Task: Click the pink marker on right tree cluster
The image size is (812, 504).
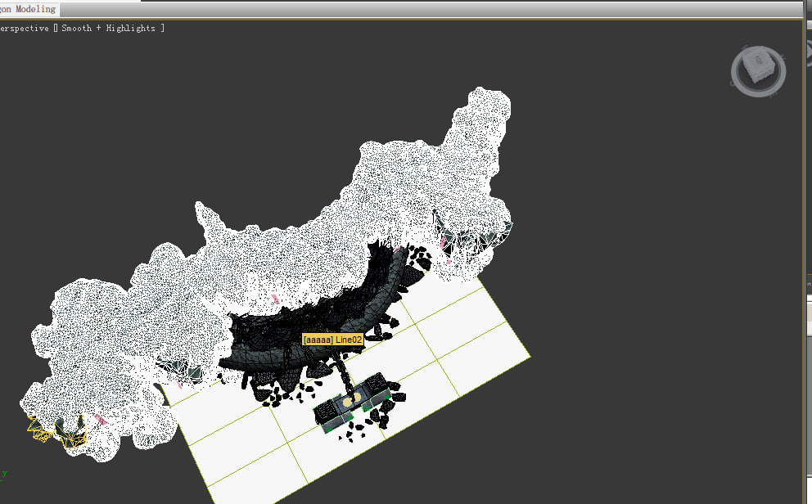Action: click(444, 243)
